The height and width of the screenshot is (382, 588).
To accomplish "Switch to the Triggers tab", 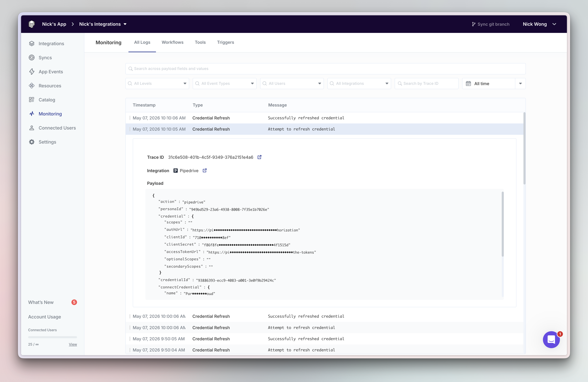I will (x=225, y=42).
